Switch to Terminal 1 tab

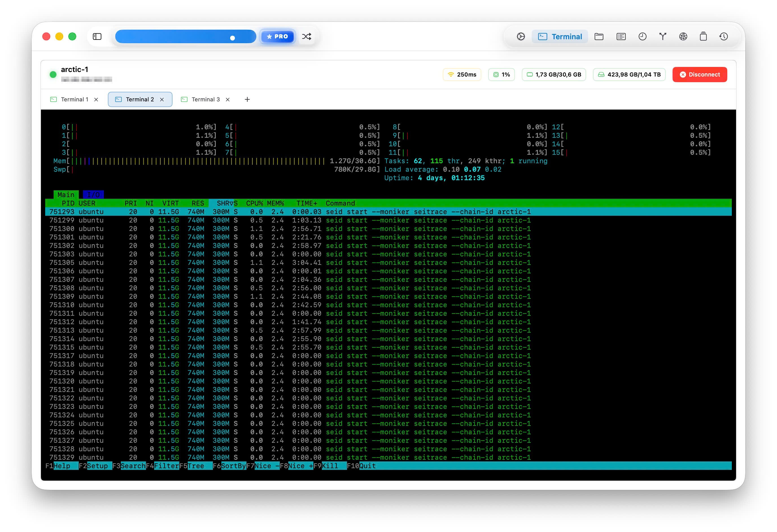pyautogui.click(x=74, y=99)
